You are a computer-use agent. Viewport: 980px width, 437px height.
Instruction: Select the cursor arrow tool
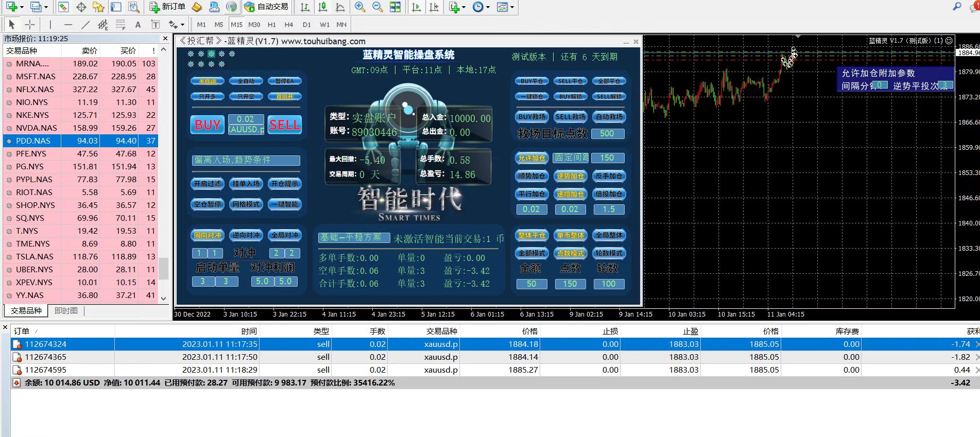(x=12, y=24)
